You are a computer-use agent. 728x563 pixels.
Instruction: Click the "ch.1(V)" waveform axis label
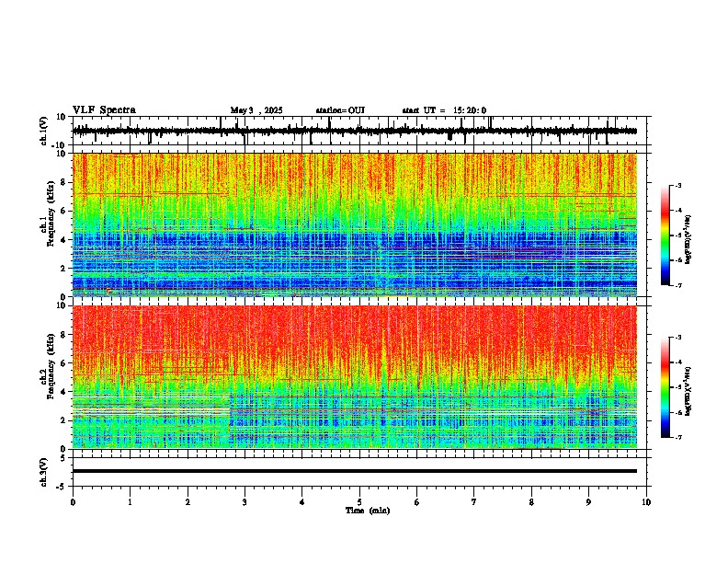tap(44, 131)
